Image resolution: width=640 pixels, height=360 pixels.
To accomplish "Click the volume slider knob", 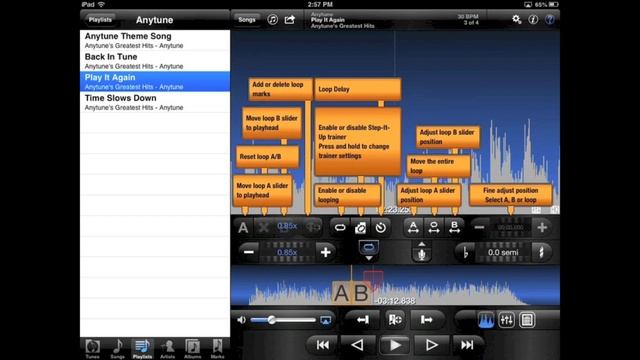I will click(x=272, y=320).
